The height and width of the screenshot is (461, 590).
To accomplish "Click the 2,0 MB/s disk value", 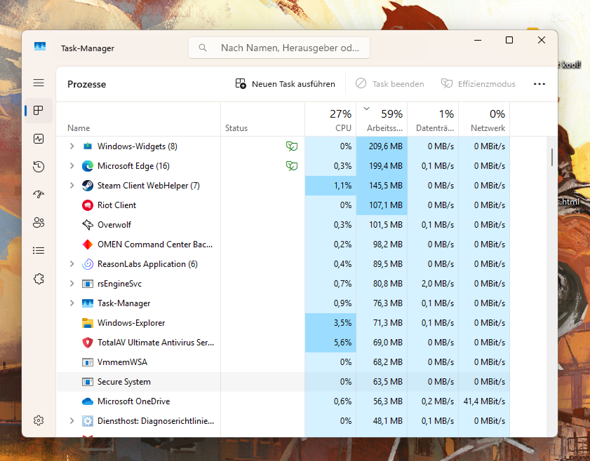I will point(437,283).
